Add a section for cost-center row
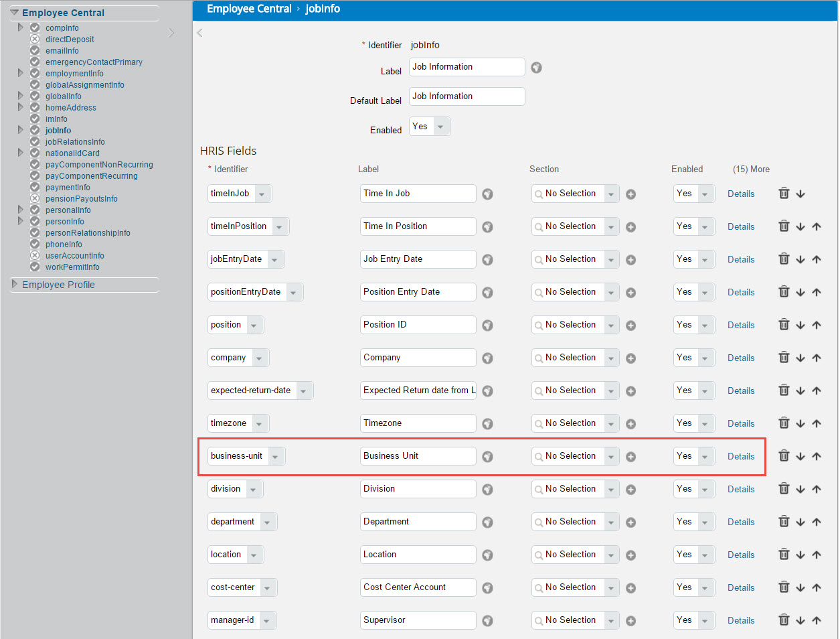This screenshot has height=639, width=840. [631, 588]
